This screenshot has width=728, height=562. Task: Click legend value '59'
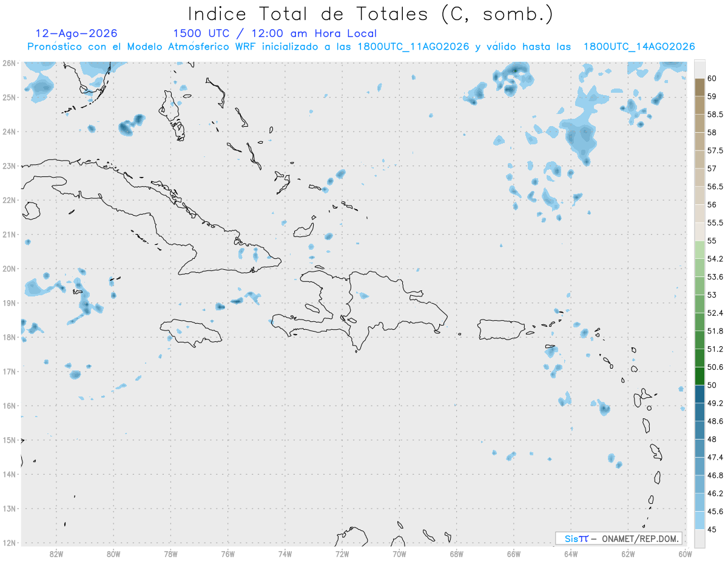click(712, 96)
